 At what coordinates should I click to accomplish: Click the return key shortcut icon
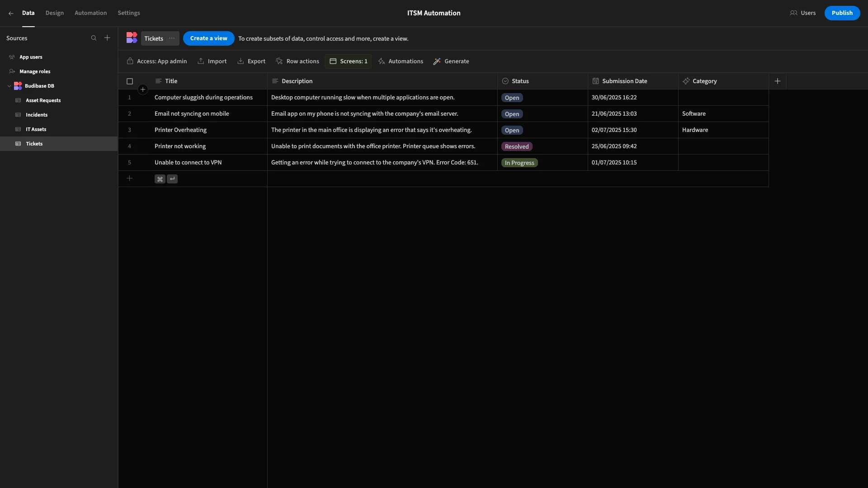[x=172, y=179]
